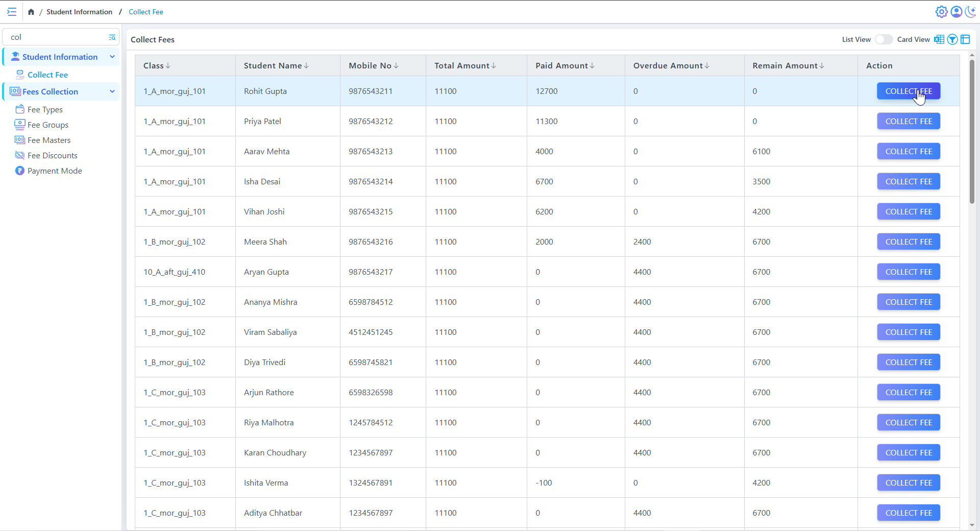Collapse sidebar with the hamburger icon
This screenshot has height=531, width=980.
click(x=12, y=12)
